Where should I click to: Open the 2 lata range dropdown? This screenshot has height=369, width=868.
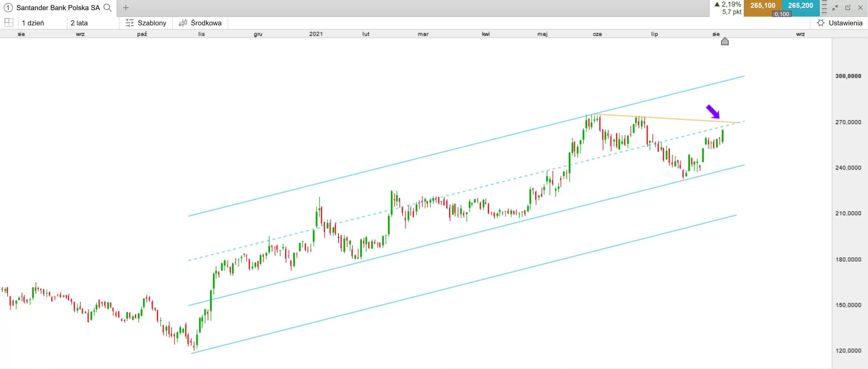point(93,23)
